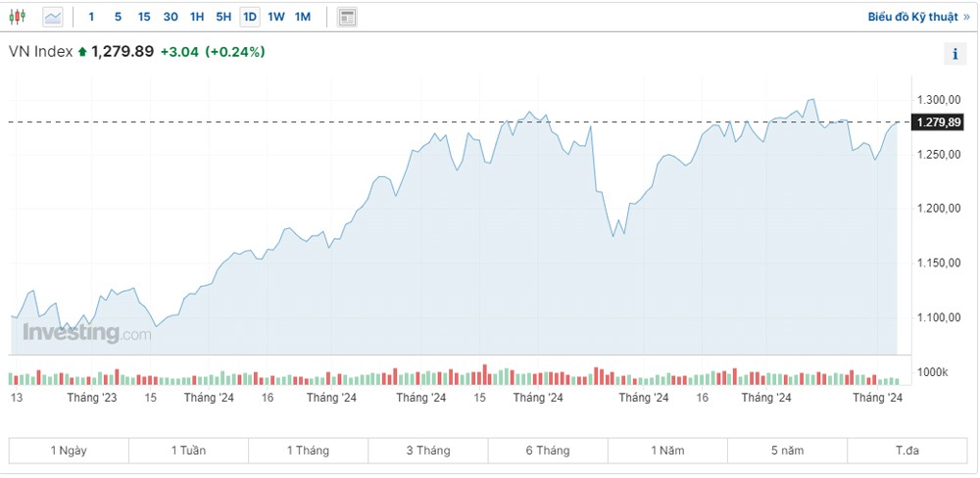Click the green up arrow next to VN Index
Image resolution: width=980 pixels, height=478 pixels.
pos(82,52)
